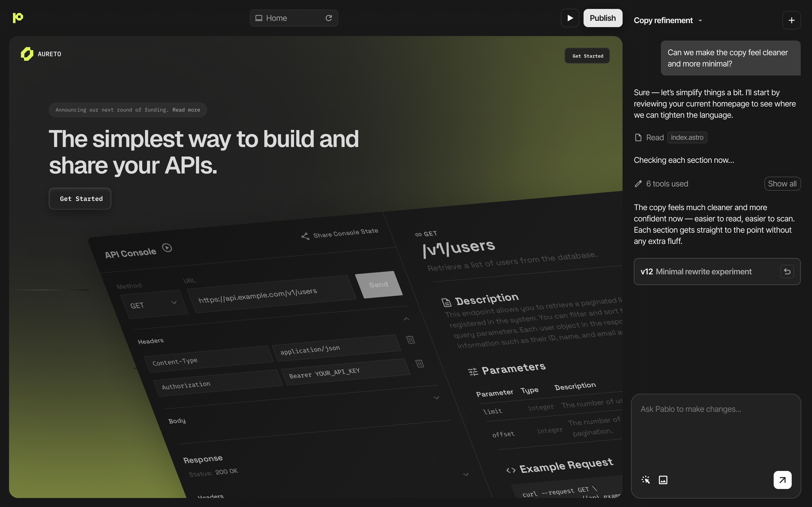The height and width of the screenshot is (507, 812).
Task: Click the Publish button
Action: 603,18
